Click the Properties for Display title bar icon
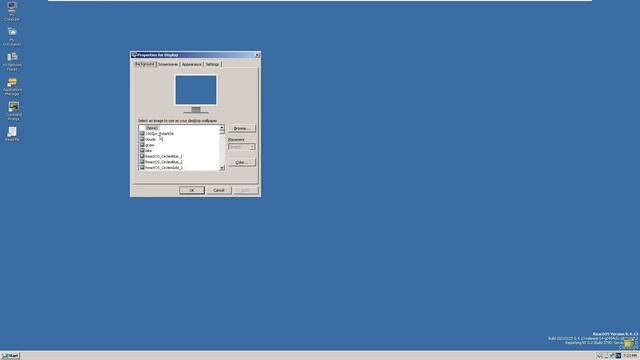This screenshot has height=360, width=640. (134, 55)
